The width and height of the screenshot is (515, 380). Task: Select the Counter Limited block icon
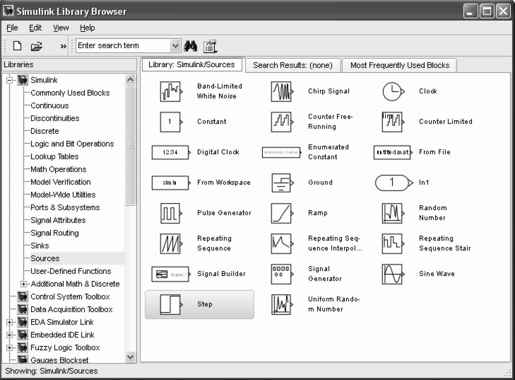click(393, 122)
